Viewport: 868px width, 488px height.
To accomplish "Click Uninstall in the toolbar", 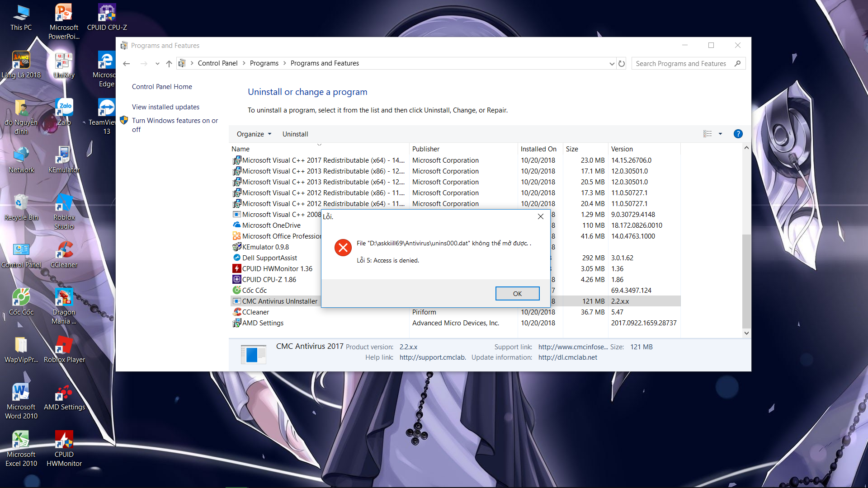I will click(295, 134).
